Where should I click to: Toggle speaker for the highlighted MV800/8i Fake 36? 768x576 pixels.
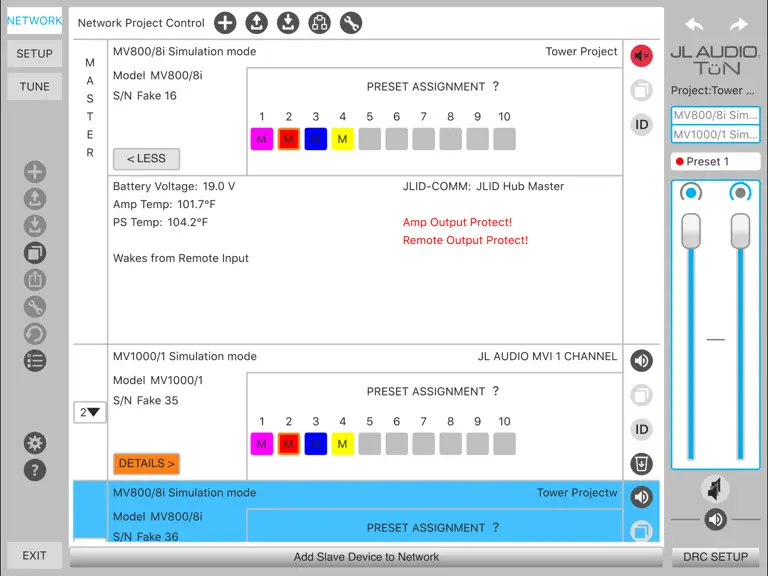point(641,497)
